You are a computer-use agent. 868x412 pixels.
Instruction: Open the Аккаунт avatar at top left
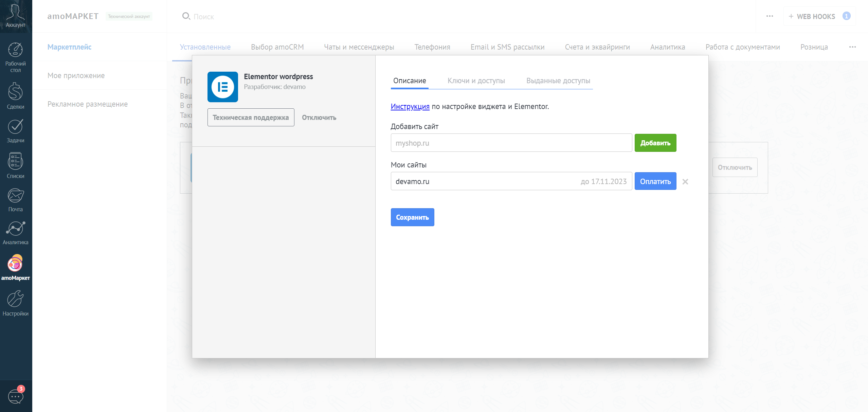(15, 15)
